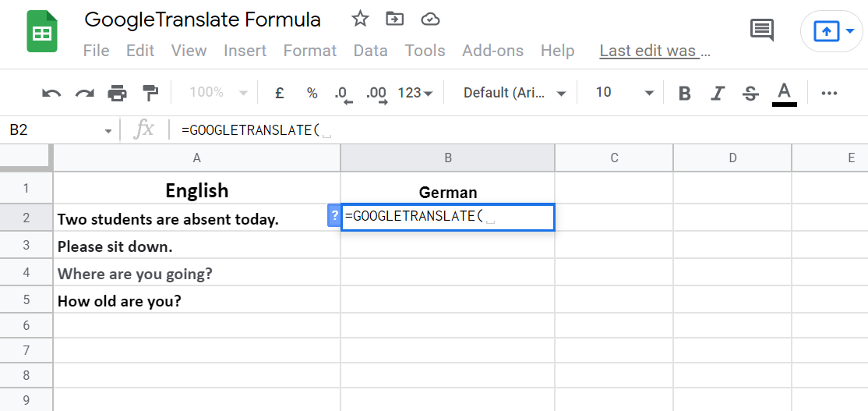Click the Last edit was link
This screenshot has width=868, height=411.
(655, 51)
